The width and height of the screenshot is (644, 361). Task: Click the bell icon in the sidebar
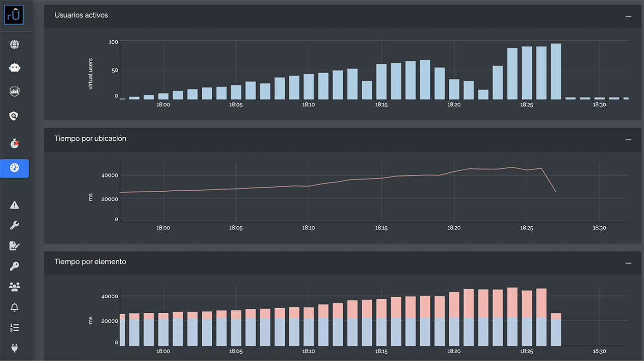[x=15, y=307]
